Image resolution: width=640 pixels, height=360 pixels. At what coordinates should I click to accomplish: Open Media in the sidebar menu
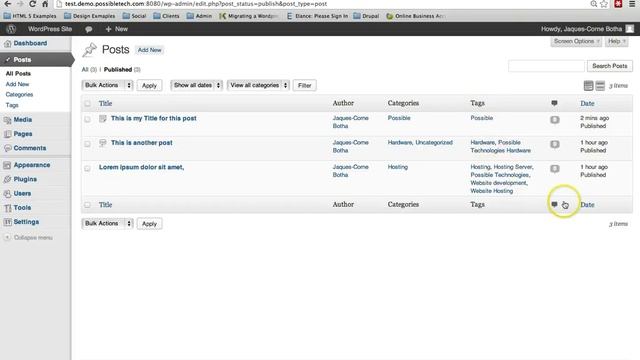(x=23, y=120)
